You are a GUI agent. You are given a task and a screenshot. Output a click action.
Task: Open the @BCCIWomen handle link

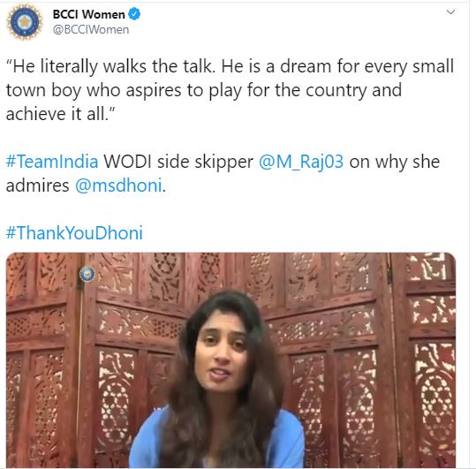(x=91, y=30)
